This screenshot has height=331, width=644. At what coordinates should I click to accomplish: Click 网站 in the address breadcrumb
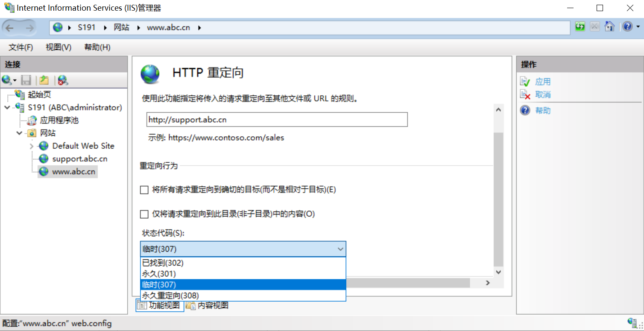(121, 27)
